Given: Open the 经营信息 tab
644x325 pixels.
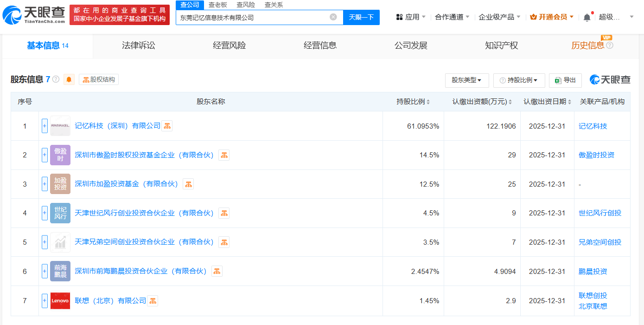Looking at the screenshot, I should pos(320,45).
